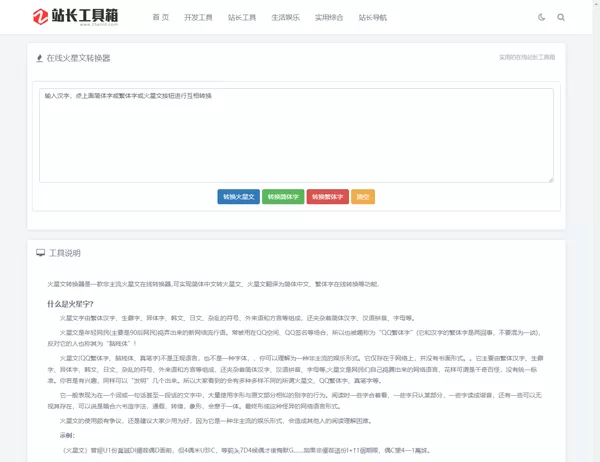This screenshot has width=600, height=462.
Task: Go to 首页 in the navigation bar
Action: 160,17
